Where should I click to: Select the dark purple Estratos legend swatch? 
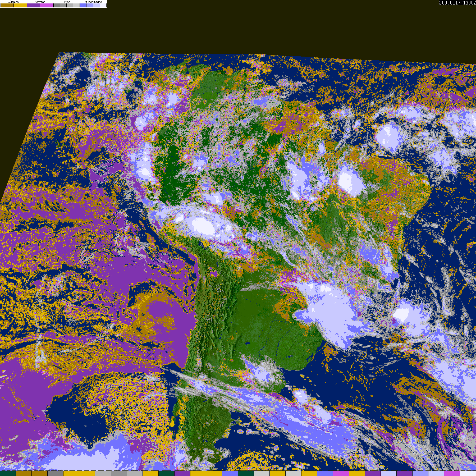pyautogui.click(x=34, y=5)
